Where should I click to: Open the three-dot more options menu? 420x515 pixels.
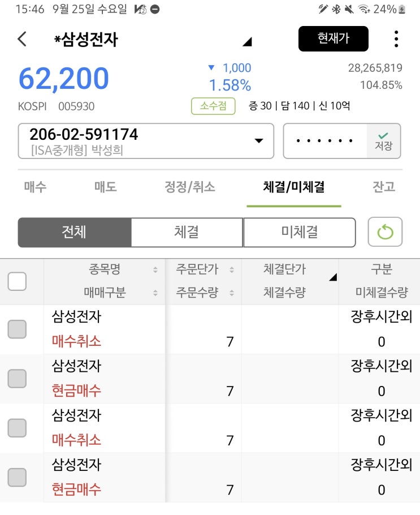tap(396, 39)
